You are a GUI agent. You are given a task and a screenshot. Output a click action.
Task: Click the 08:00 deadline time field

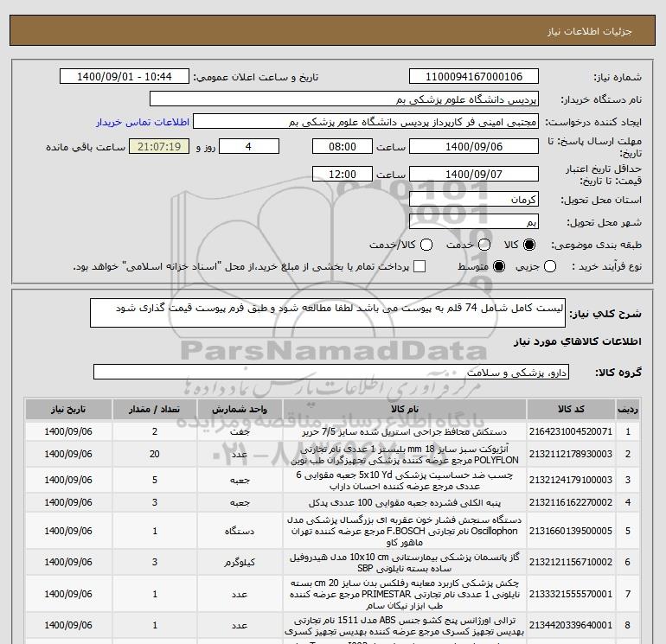pyautogui.click(x=343, y=146)
